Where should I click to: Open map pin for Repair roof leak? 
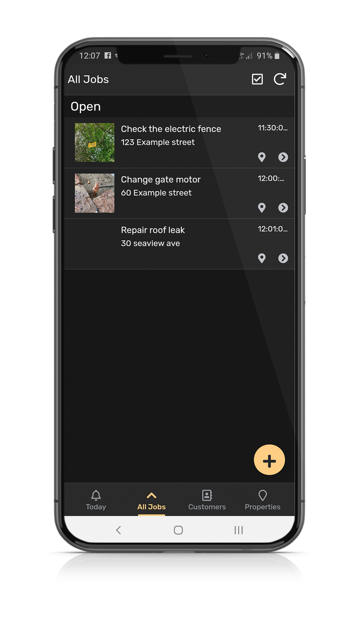tap(262, 258)
